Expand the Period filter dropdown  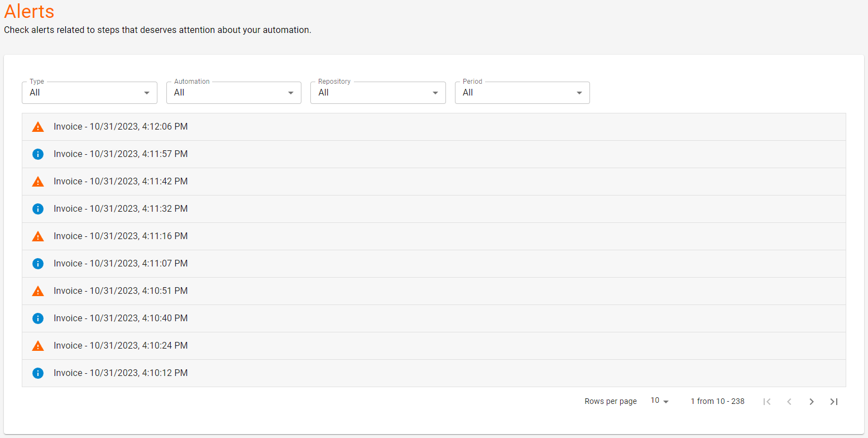[522, 93]
